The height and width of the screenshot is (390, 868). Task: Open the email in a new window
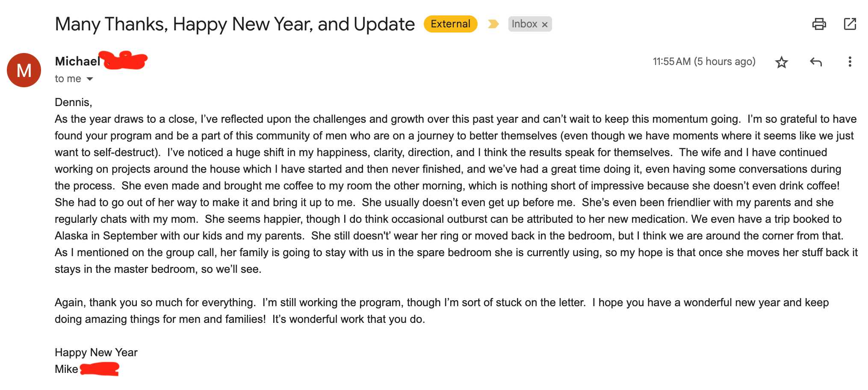pos(850,24)
